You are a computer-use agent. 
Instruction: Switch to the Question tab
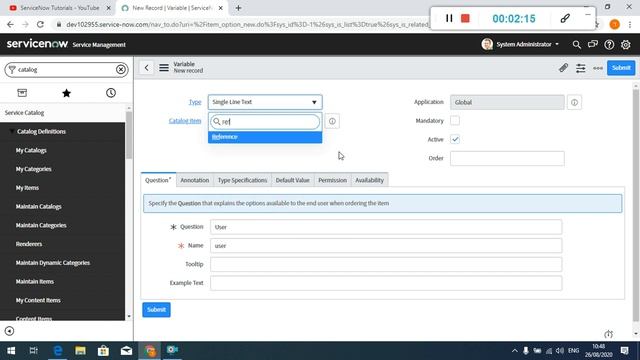pos(158,180)
